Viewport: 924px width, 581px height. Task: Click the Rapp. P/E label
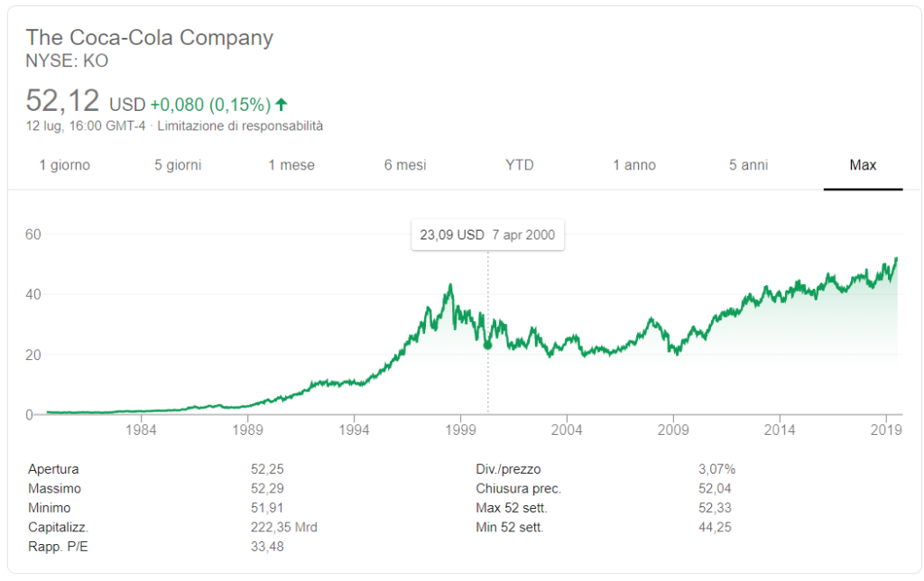click(58, 547)
